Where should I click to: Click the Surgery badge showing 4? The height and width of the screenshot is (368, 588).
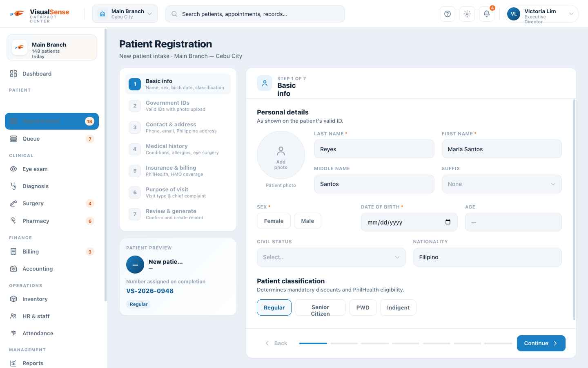[90, 204]
